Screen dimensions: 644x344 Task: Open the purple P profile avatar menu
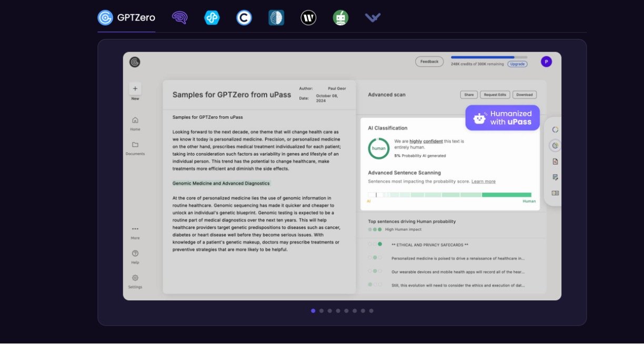click(x=546, y=62)
